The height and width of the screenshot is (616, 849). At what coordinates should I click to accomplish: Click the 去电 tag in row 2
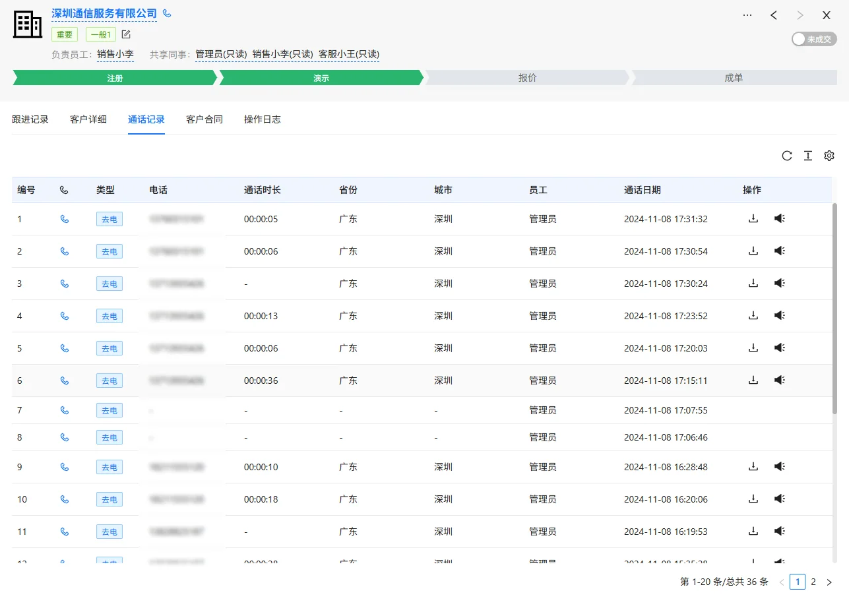110,251
